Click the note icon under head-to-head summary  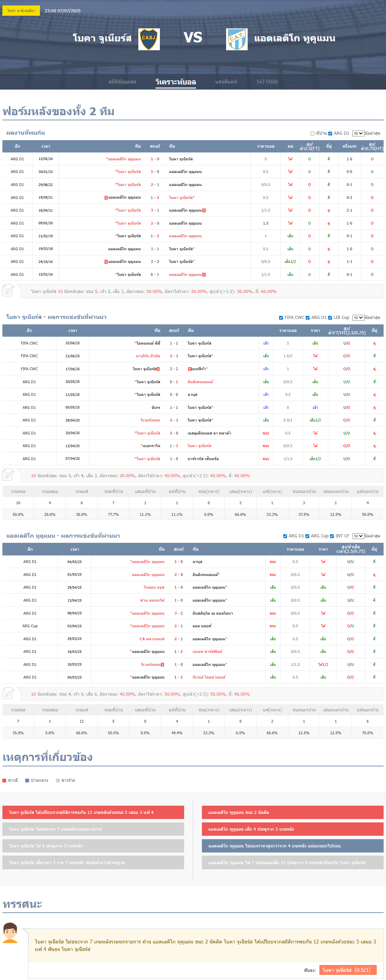(8, 291)
